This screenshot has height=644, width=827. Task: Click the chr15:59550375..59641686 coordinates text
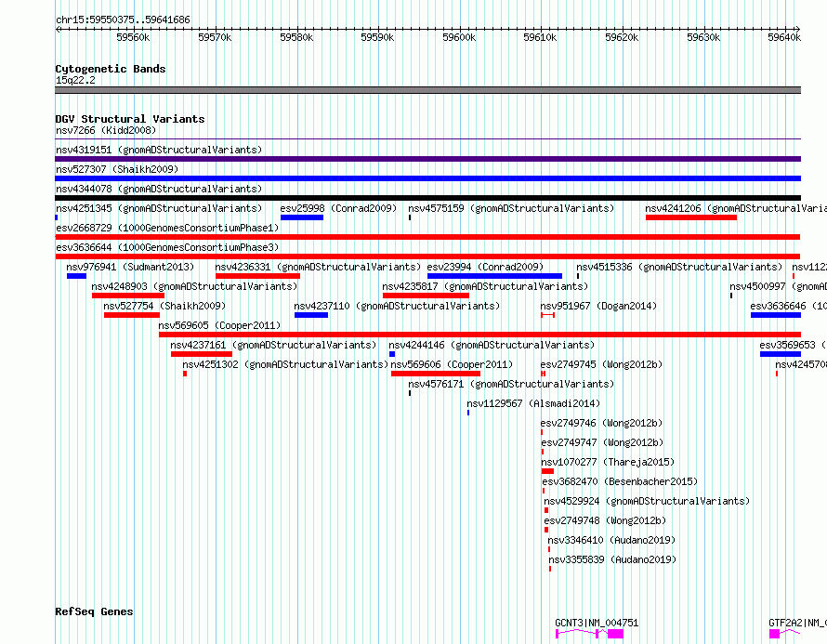point(123,20)
